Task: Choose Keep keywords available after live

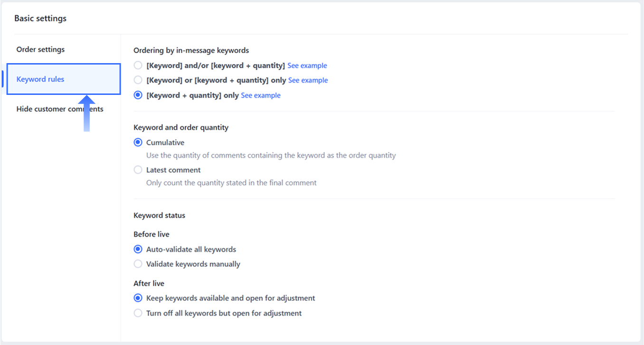Action: pos(138,298)
